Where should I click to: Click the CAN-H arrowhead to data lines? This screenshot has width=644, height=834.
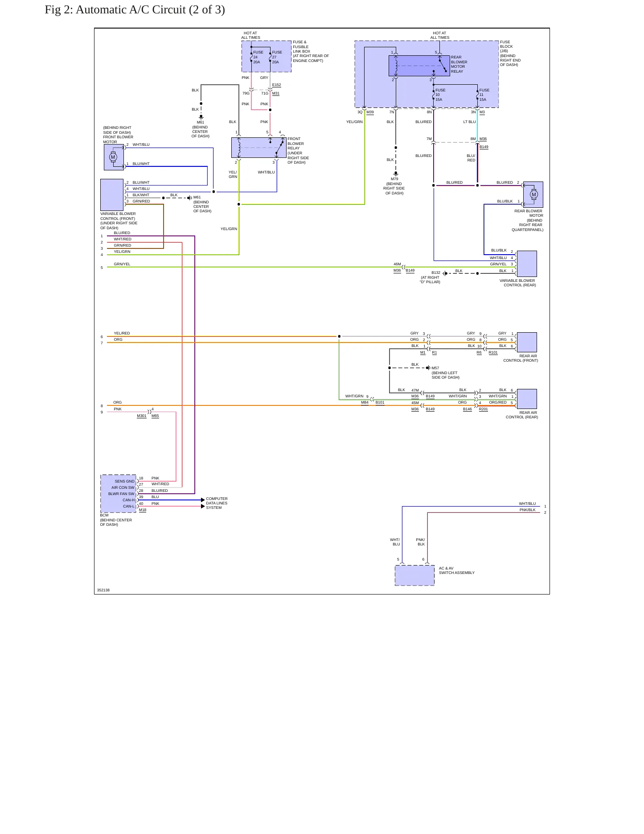(x=203, y=500)
